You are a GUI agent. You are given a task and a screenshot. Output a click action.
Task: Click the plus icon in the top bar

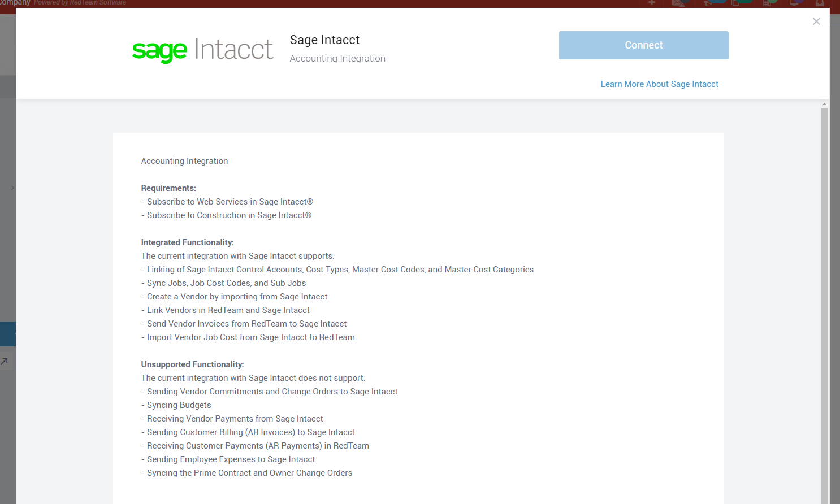tap(652, 3)
